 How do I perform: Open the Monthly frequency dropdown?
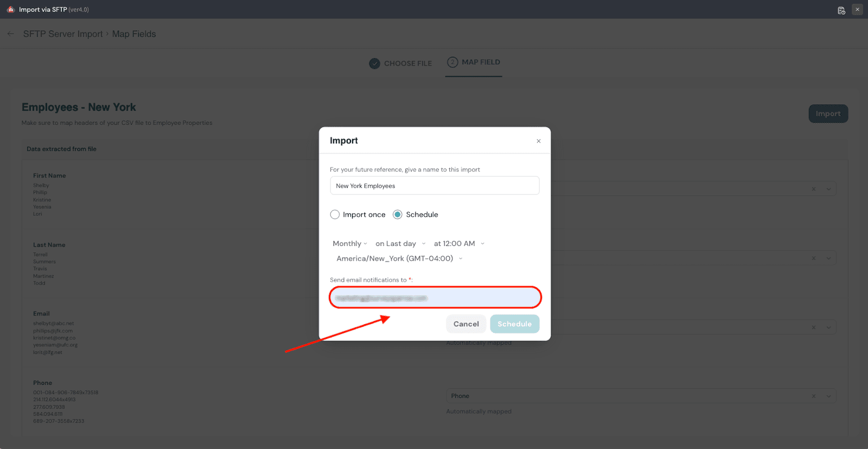350,244
